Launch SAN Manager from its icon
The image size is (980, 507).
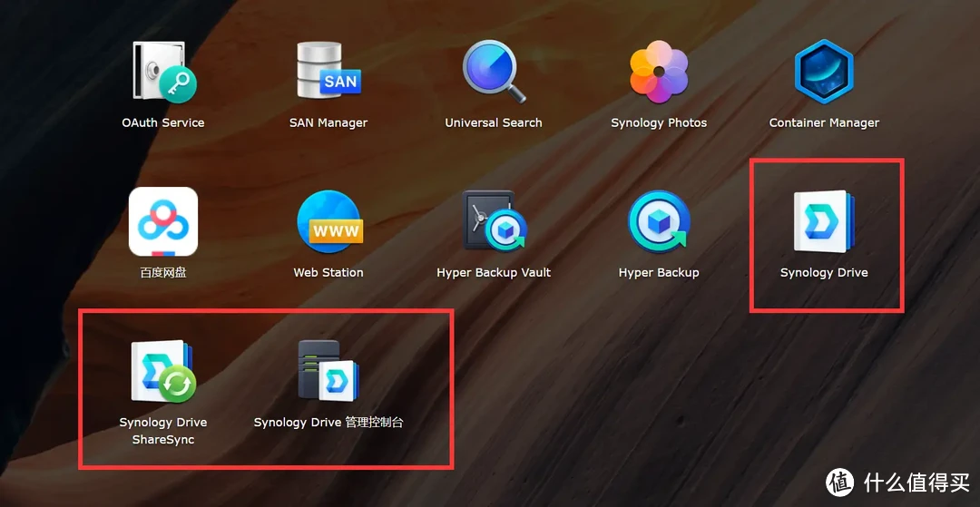(328, 70)
